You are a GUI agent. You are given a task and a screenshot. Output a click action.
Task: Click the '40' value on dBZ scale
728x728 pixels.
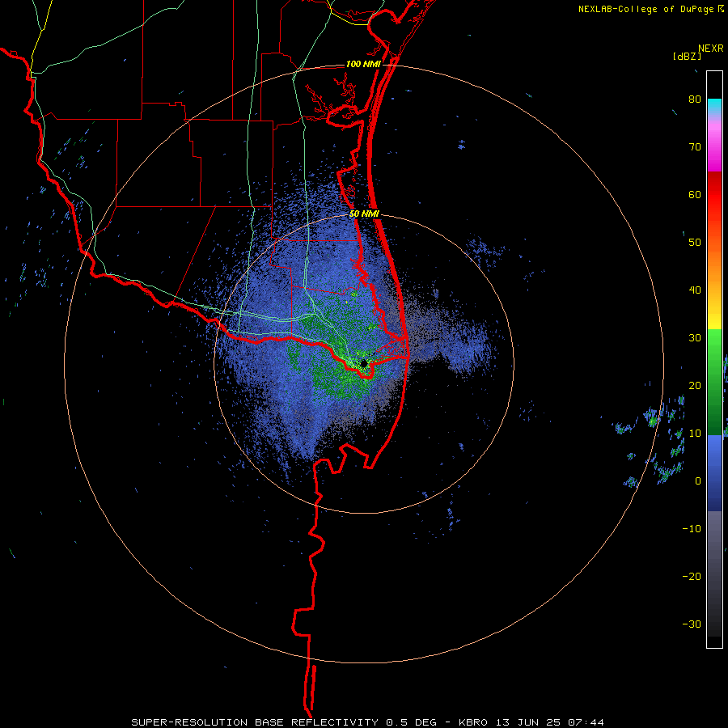(695, 290)
